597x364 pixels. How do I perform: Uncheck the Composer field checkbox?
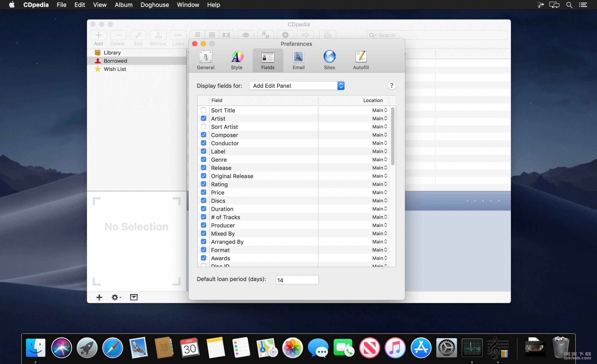203,135
